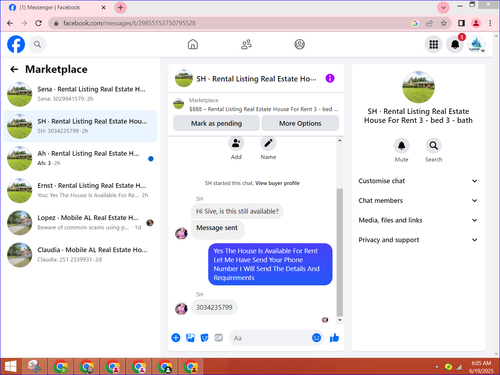500x375 pixels.
Task: Open the Sena rental listing conversation
Action: 80,94
